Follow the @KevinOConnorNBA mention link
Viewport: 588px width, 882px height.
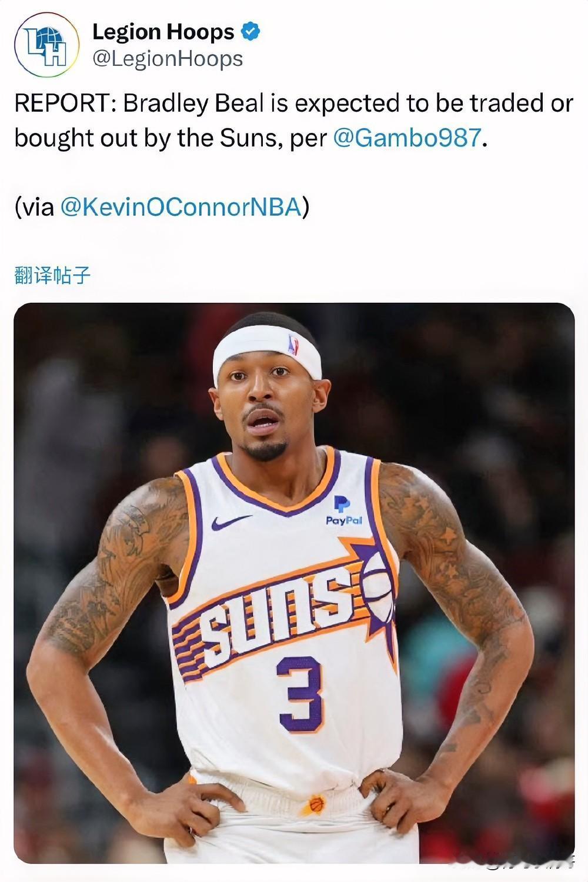(x=181, y=207)
